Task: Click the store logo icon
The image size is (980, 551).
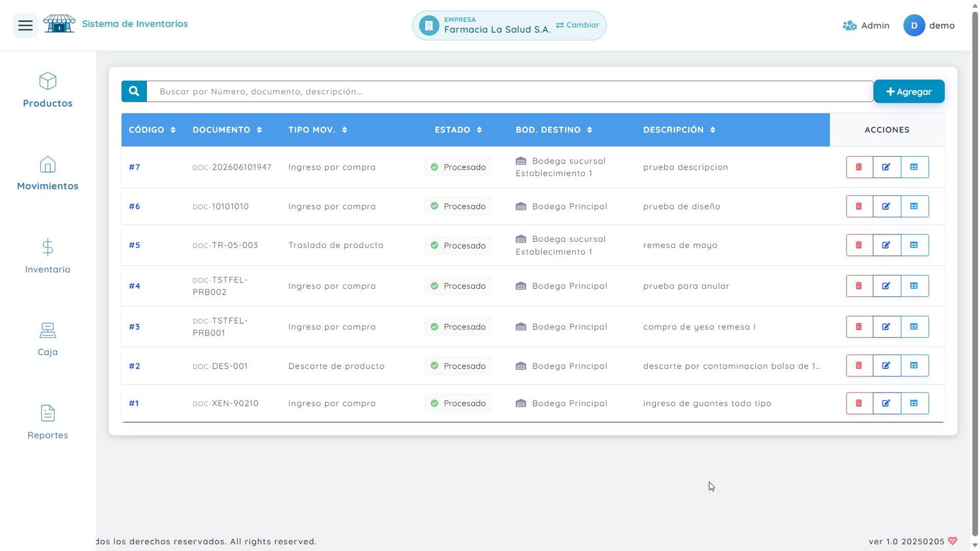Action: click(59, 24)
